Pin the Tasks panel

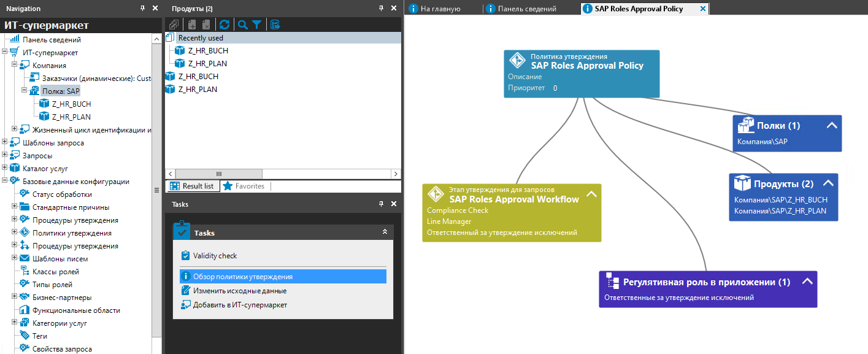(381, 204)
